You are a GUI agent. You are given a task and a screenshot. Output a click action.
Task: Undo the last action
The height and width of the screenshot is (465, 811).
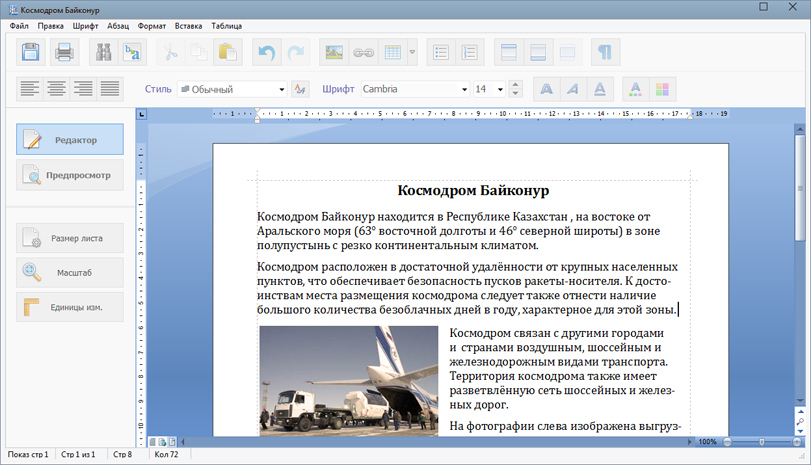coord(267,52)
